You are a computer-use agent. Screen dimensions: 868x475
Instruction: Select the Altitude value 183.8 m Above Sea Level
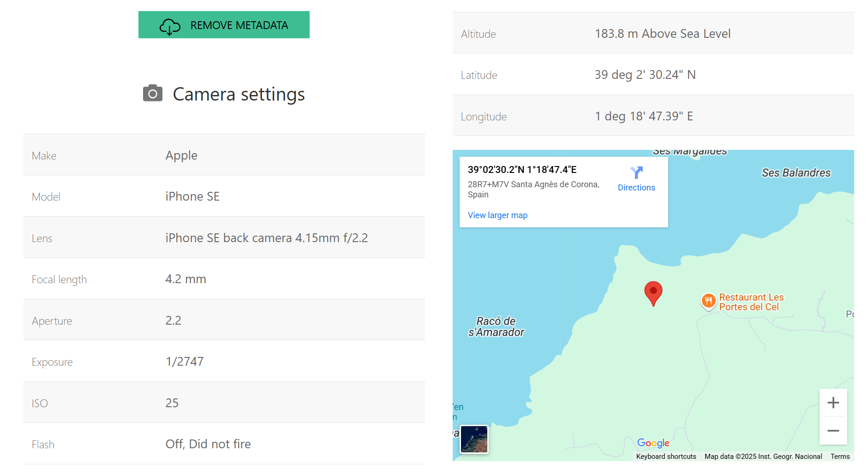pos(662,34)
